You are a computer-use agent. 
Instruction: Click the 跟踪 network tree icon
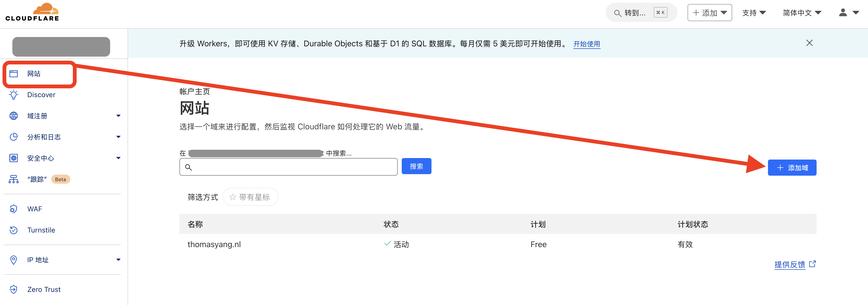[13, 179]
